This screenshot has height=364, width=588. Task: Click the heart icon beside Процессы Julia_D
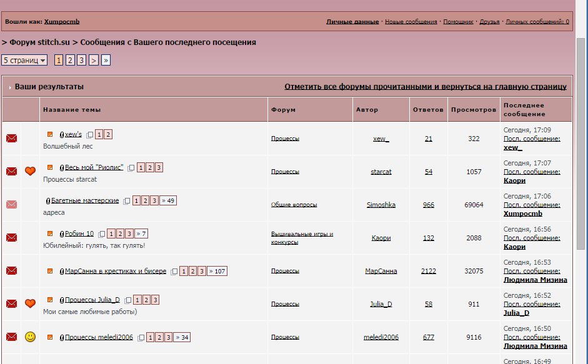tap(30, 303)
